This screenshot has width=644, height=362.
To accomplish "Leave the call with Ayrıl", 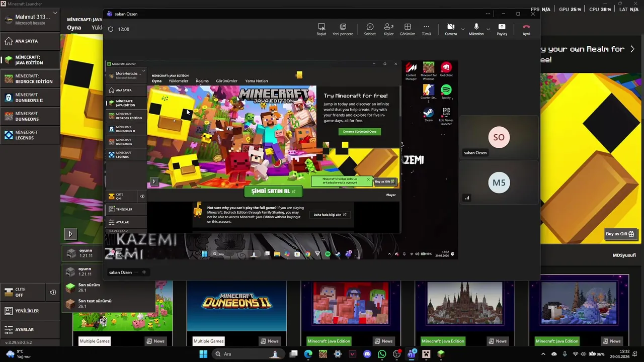I will [526, 29].
